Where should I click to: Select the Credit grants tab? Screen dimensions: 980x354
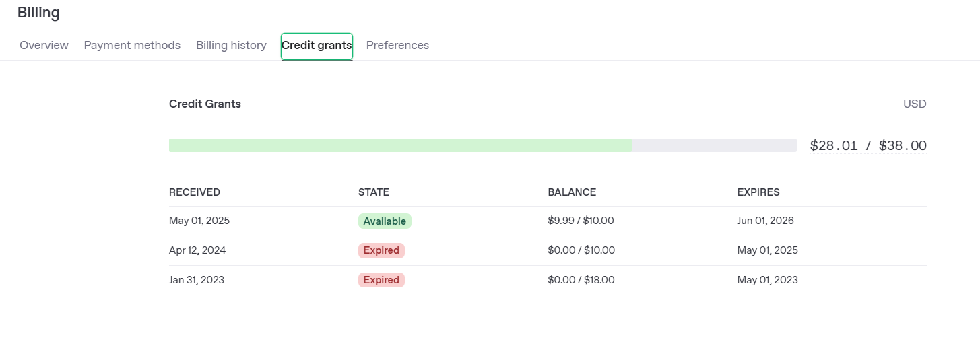[317, 46]
